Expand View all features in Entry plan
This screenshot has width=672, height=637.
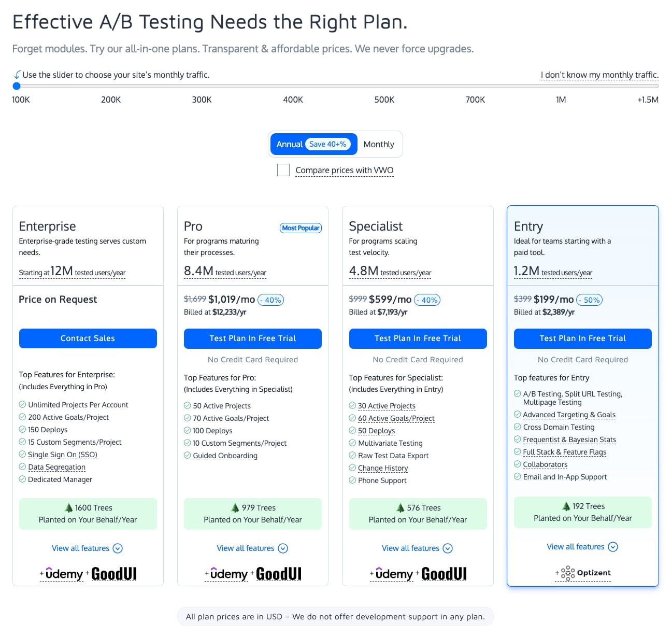(x=582, y=547)
